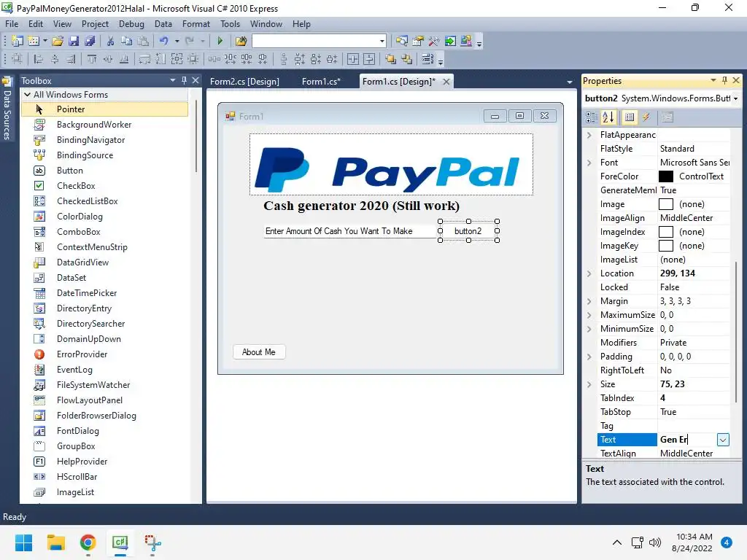Open the Text property dropdown arrow

point(723,440)
